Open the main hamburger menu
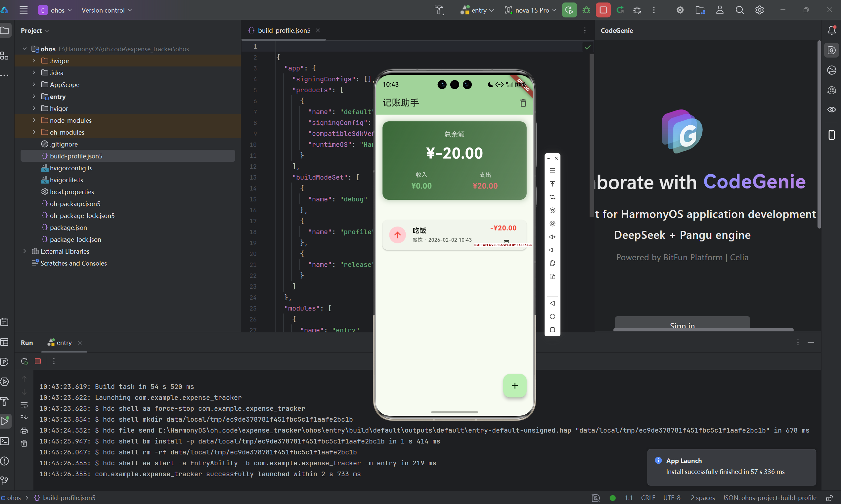 pos(23,10)
